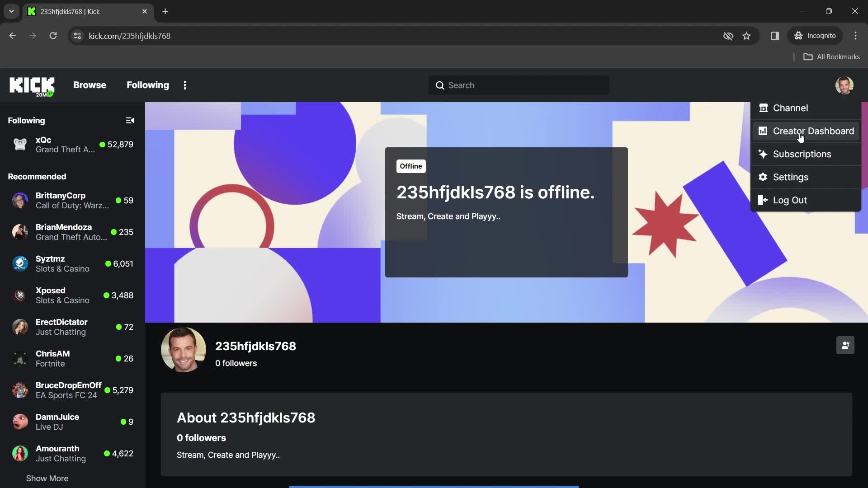
Task: Click '235hfjdkls768 is offline.' heading
Action: pos(495,192)
